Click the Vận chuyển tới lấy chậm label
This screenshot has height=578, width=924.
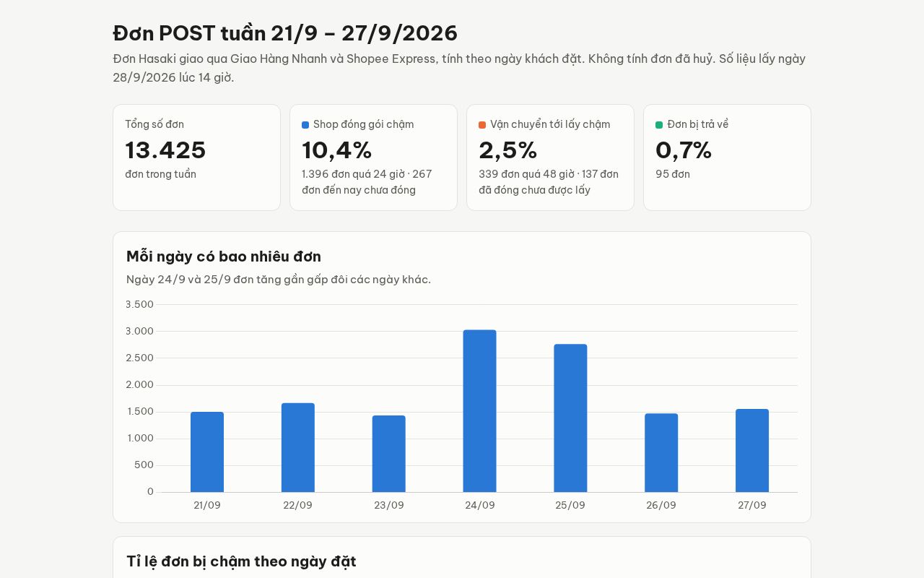pyautogui.click(x=550, y=124)
